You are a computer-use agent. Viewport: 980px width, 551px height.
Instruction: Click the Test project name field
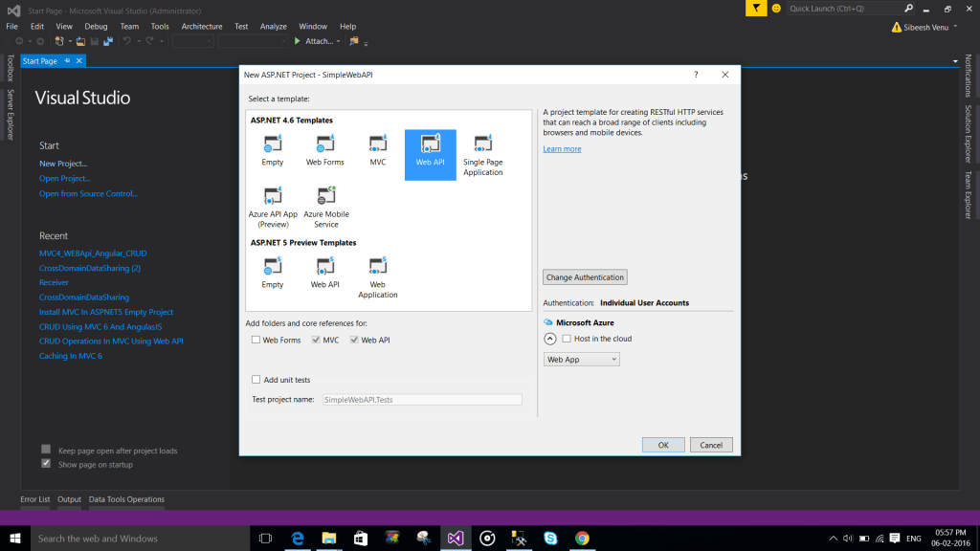click(421, 399)
